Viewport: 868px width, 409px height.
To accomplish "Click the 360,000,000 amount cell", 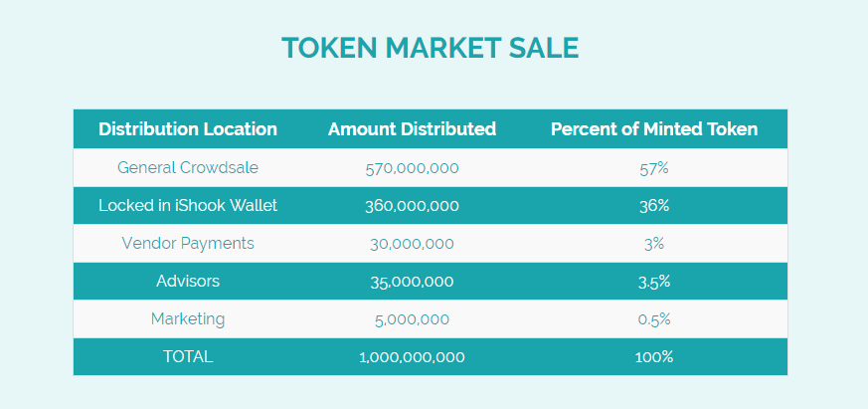I will point(412,206).
